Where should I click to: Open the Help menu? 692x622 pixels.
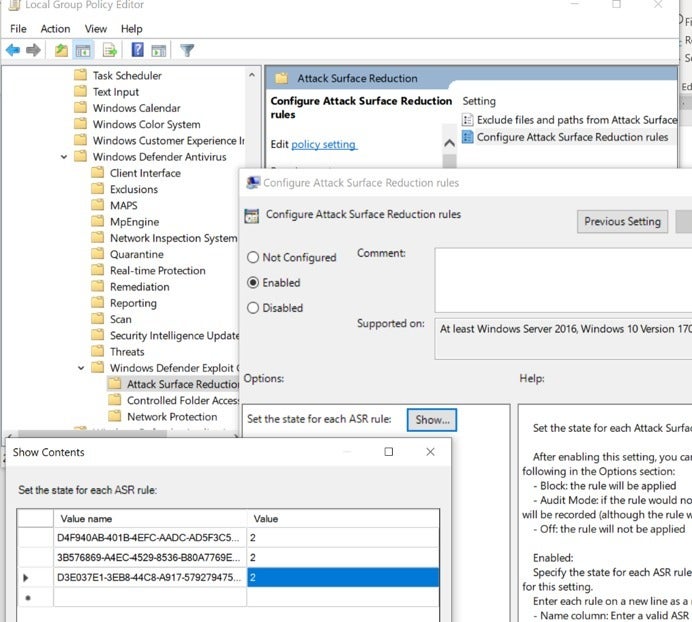(132, 29)
